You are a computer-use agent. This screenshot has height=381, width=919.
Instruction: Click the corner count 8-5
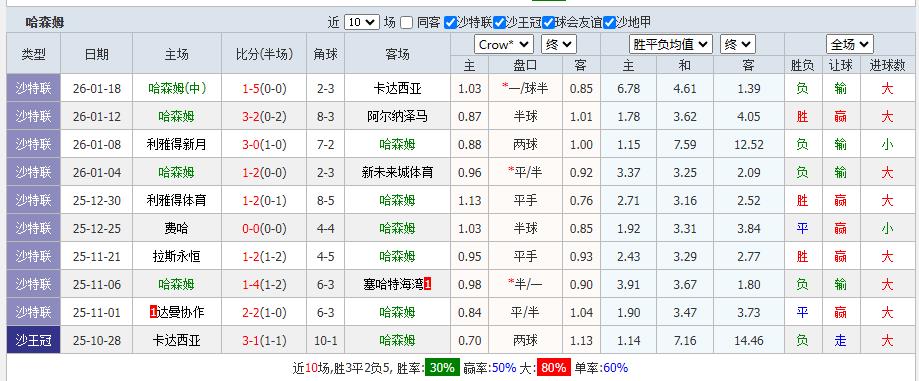[x=325, y=200]
